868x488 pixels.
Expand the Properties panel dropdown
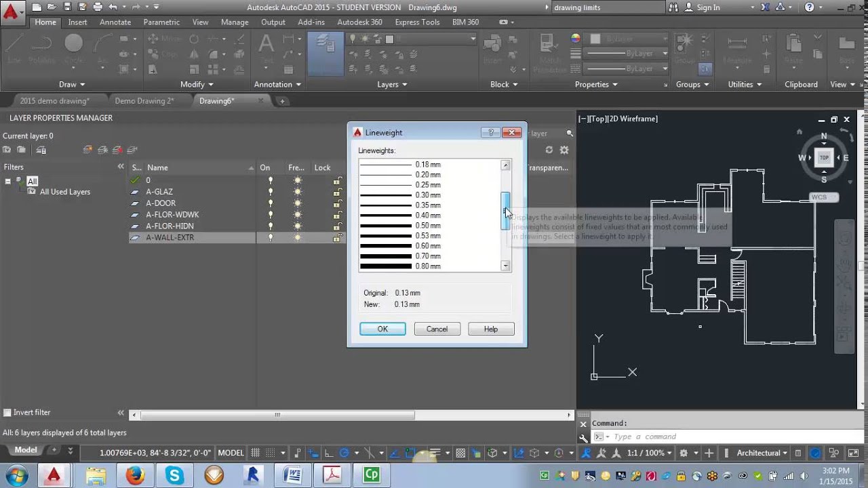(x=596, y=85)
